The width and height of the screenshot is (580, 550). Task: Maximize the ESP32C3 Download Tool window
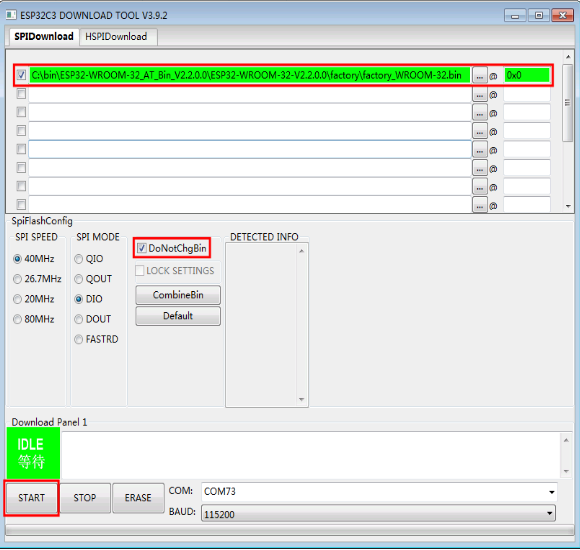click(x=539, y=16)
